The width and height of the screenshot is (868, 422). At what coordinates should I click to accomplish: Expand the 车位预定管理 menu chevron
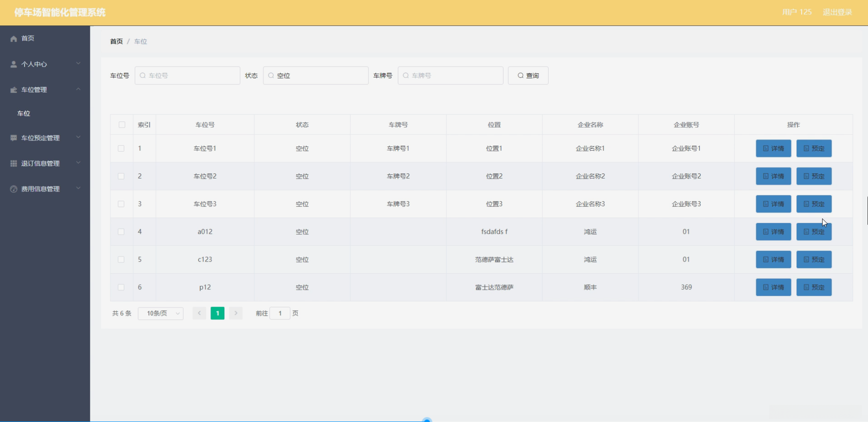tap(78, 137)
